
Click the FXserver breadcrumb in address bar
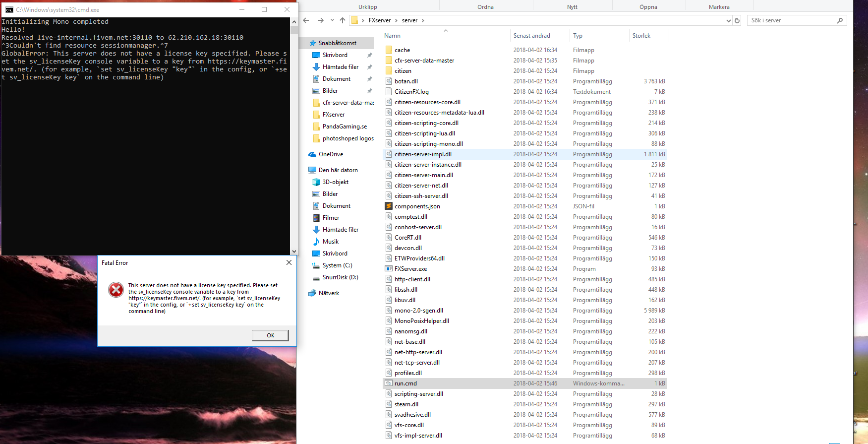pos(380,20)
